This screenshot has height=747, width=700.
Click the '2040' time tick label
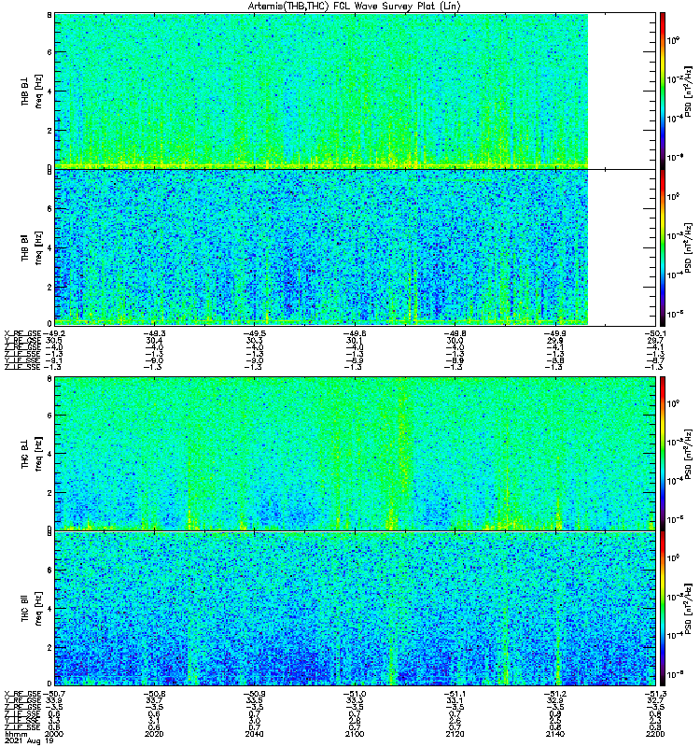click(254, 734)
